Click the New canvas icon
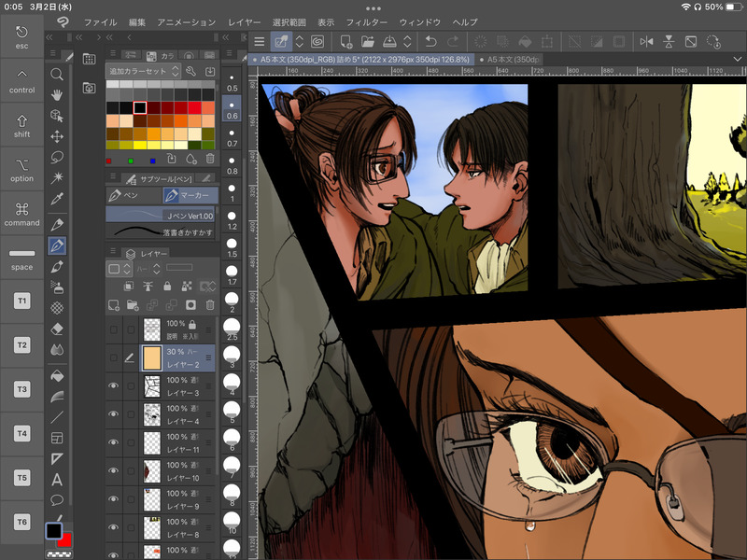 [x=345, y=42]
